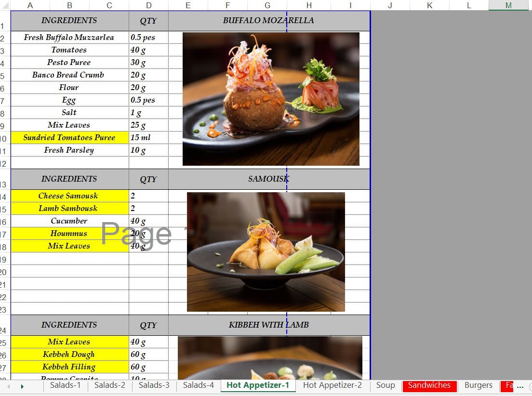
Task: Click the 'Kebbeh Dough' yellow cell
Action: click(69, 354)
